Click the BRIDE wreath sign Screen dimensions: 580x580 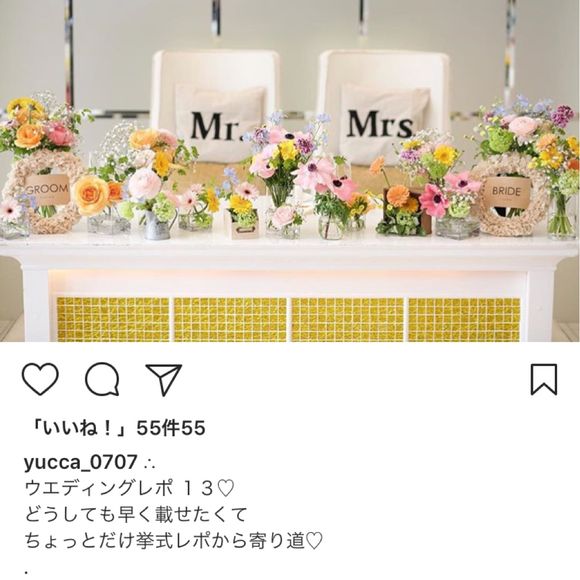point(506,192)
